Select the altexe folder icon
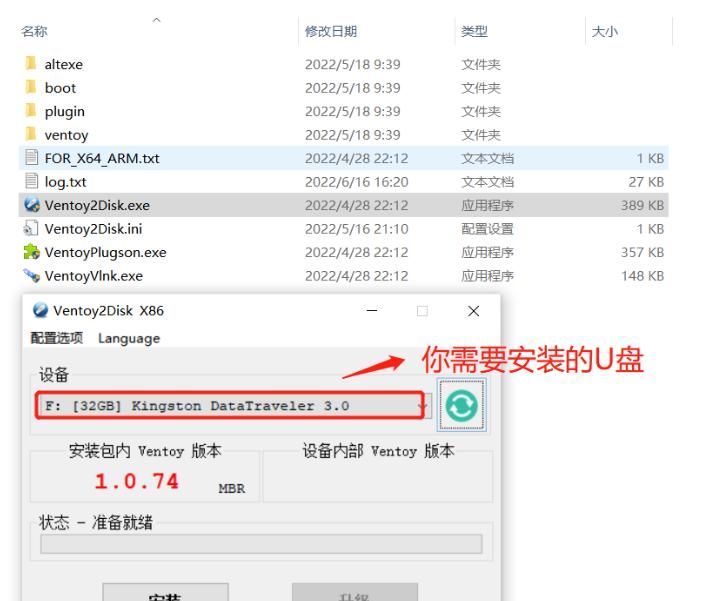714x601 pixels. click(x=31, y=63)
